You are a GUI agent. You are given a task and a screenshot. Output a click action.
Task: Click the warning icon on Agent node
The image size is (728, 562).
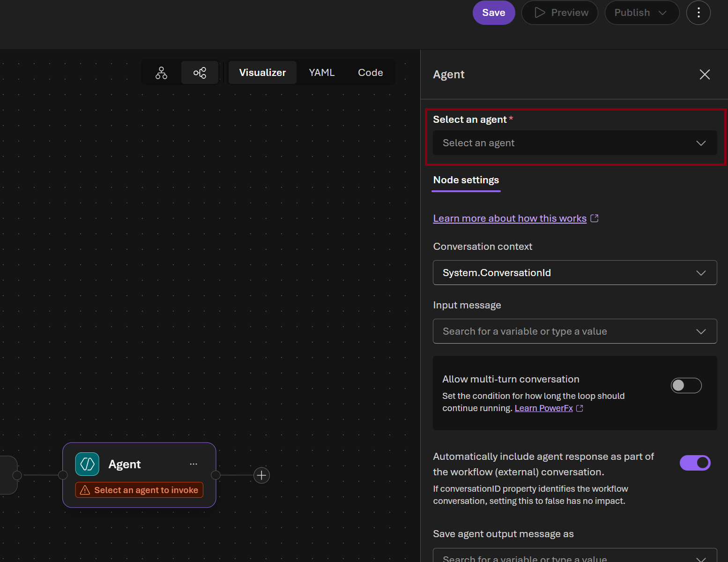tap(85, 490)
